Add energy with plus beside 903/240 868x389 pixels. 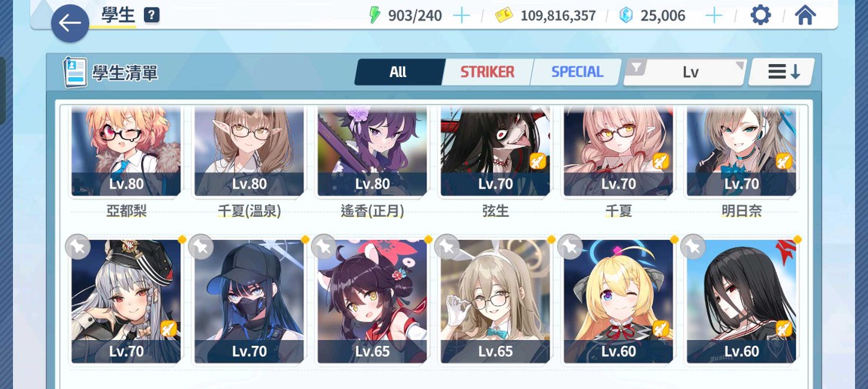tap(461, 16)
